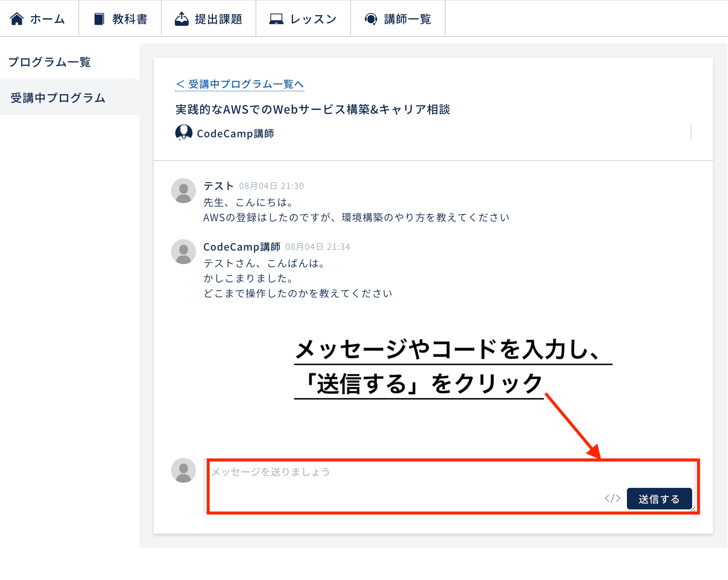Click the 送信する button
This screenshot has height=580, width=728.
[x=659, y=499]
